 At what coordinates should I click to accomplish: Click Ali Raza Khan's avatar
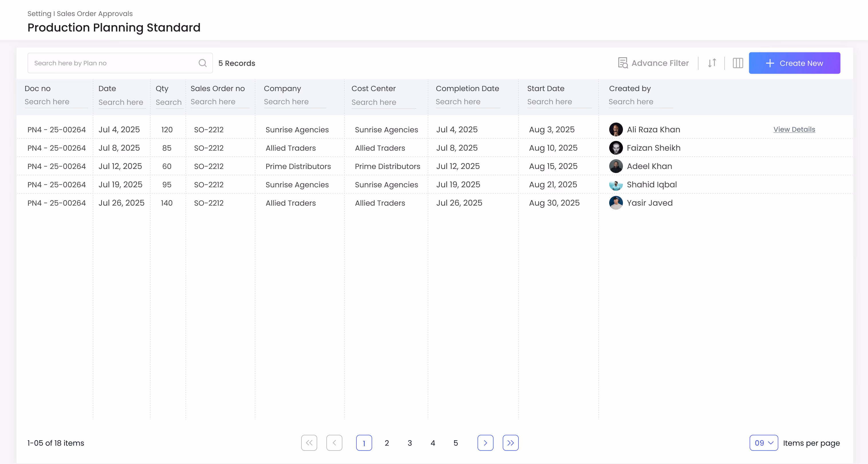[616, 129]
